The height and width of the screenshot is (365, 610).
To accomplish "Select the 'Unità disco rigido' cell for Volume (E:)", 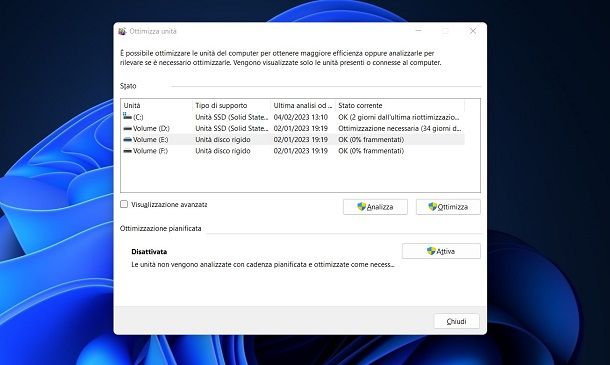I will (223, 140).
